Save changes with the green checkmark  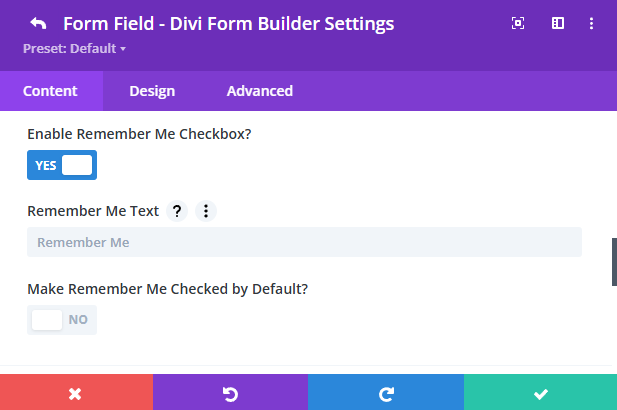pos(540,393)
